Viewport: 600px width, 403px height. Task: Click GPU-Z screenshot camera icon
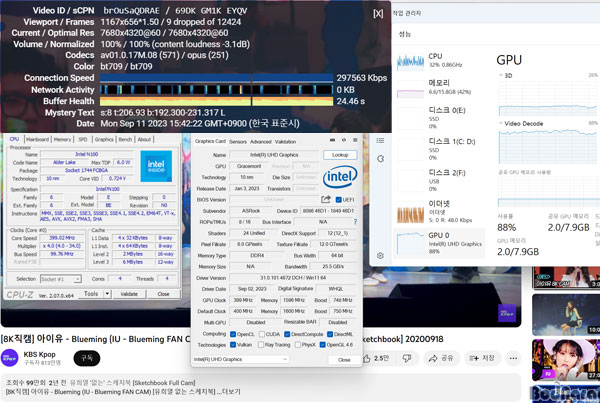click(x=332, y=140)
